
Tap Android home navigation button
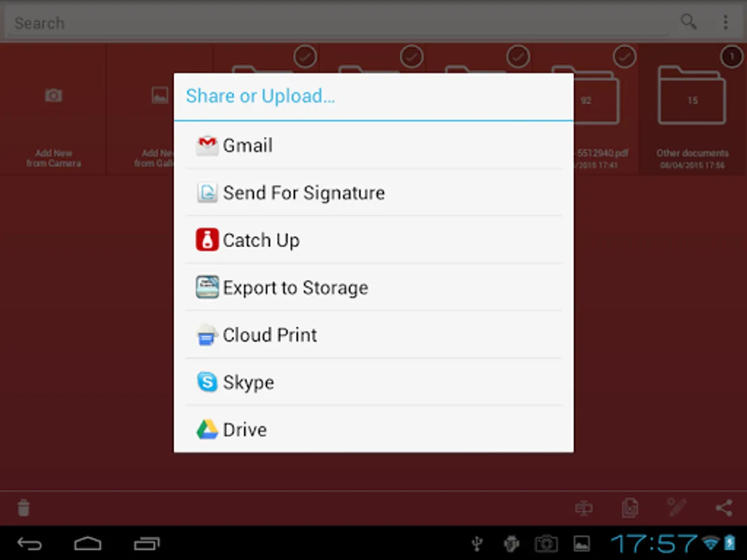[88, 544]
